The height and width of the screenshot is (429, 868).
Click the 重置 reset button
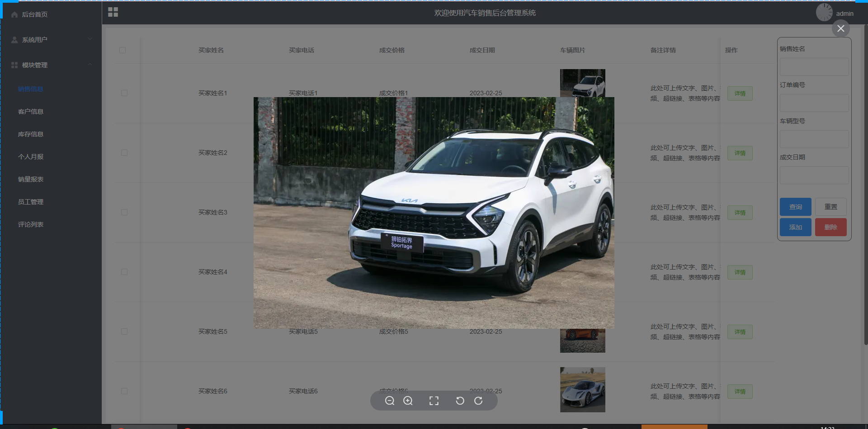831,207
